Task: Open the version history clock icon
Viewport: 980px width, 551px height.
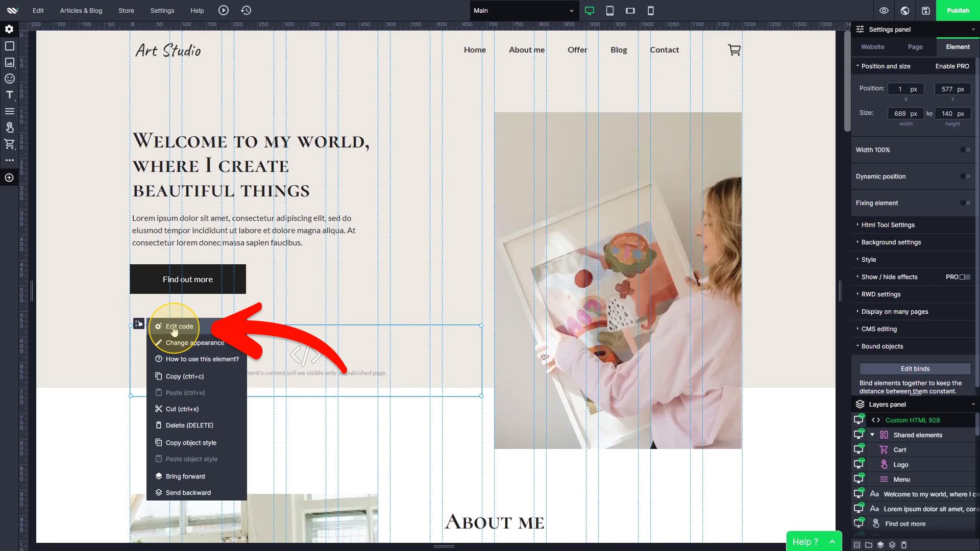Action: click(246, 10)
